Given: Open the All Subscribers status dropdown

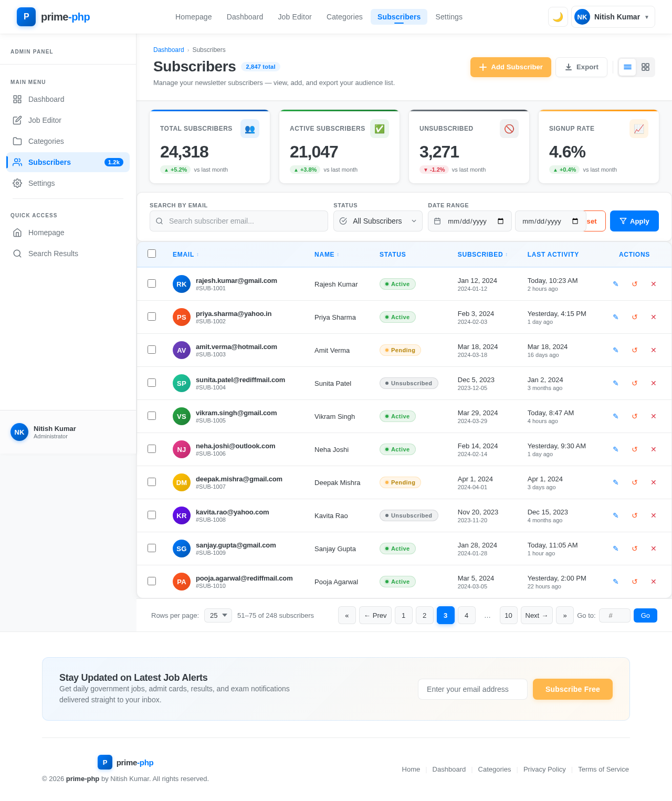Looking at the screenshot, I should (378, 221).
